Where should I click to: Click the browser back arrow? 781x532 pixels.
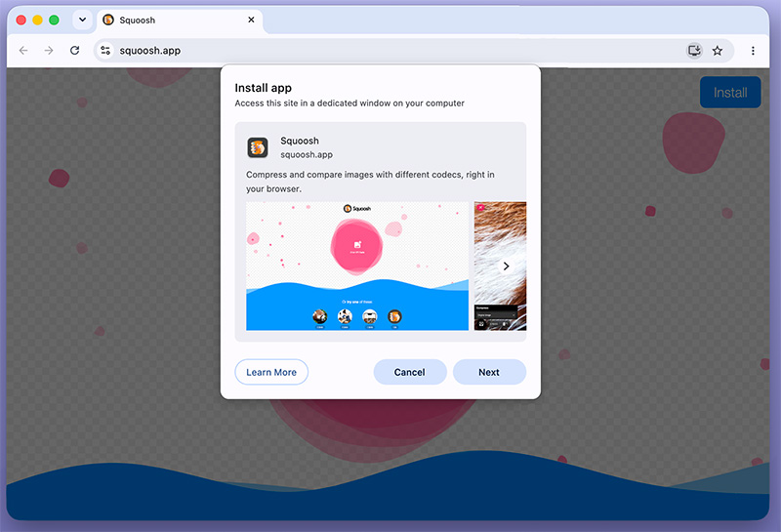[23, 51]
